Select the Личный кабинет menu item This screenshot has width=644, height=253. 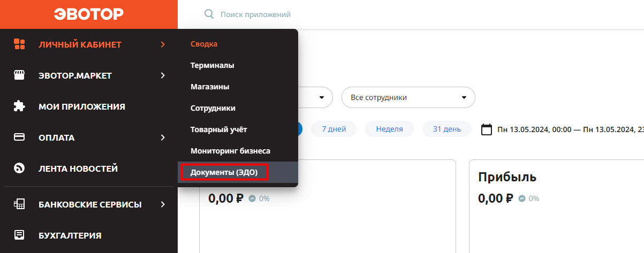click(x=89, y=44)
